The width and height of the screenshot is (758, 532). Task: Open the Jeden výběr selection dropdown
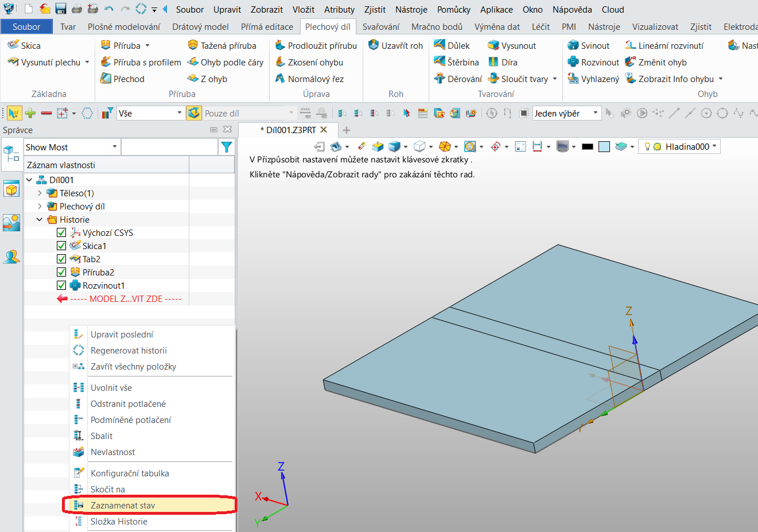pyautogui.click(x=566, y=113)
